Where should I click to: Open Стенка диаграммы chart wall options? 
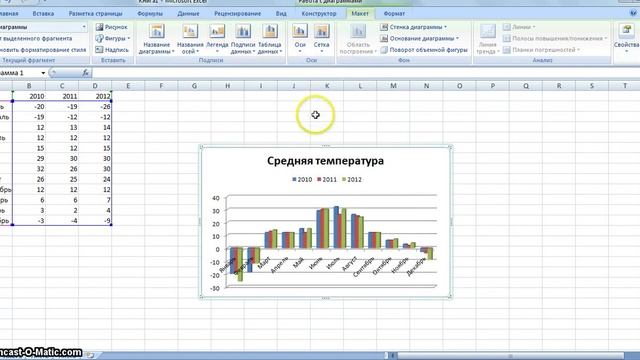413,27
